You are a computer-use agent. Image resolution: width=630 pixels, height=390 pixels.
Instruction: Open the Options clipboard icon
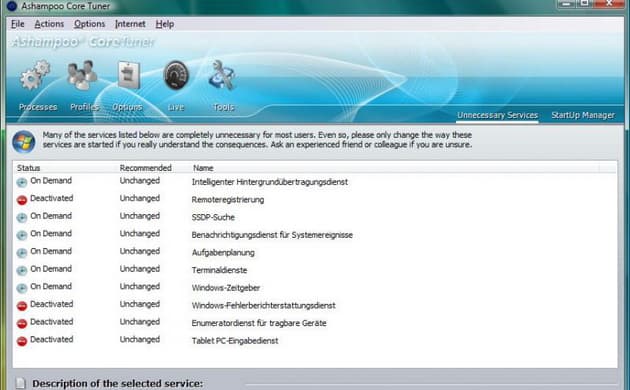pyautogui.click(x=129, y=75)
